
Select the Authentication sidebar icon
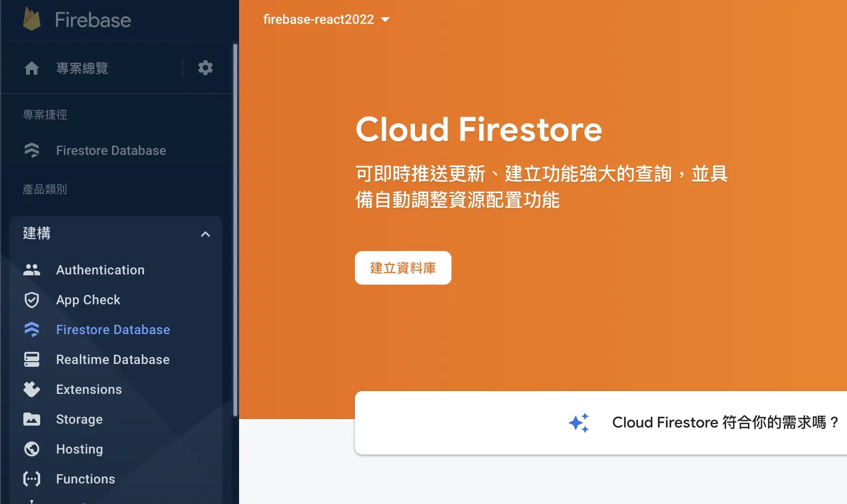(31, 270)
